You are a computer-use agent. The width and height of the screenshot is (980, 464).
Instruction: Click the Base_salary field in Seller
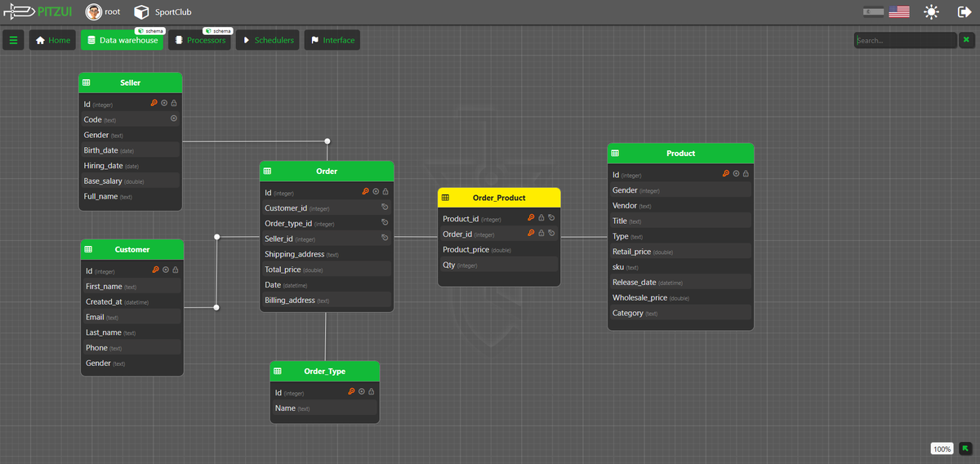click(130, 181)
